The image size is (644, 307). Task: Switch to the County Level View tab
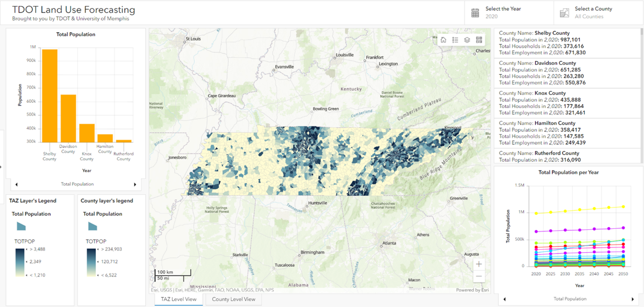coord(234,299)
